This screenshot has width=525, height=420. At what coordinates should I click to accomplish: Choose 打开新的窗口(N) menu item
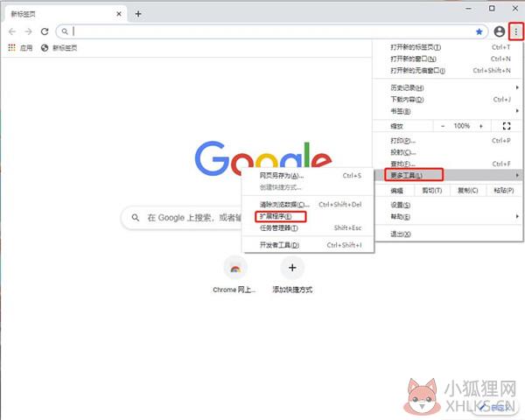pos(448,59)
